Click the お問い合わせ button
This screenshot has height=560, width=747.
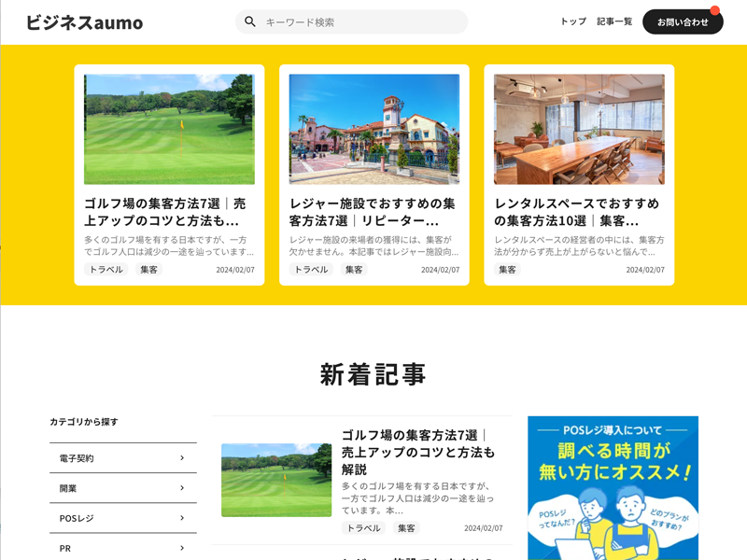click(x=683, y=21)
